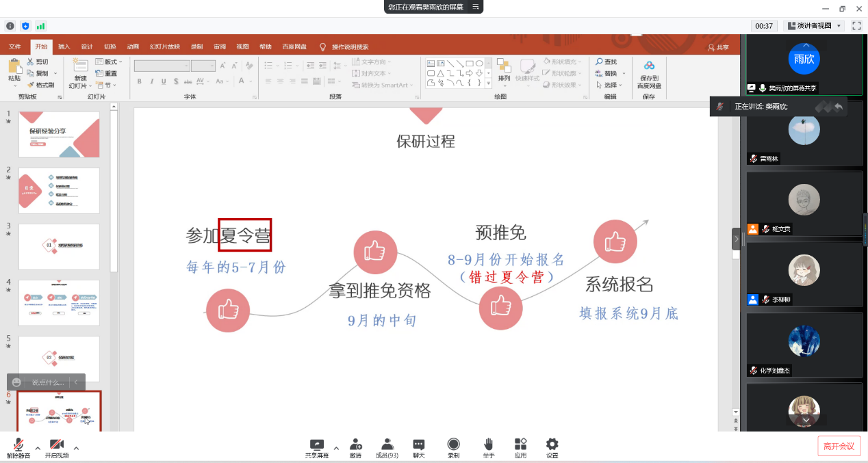Open the members list (成员)

coord(387,445)
